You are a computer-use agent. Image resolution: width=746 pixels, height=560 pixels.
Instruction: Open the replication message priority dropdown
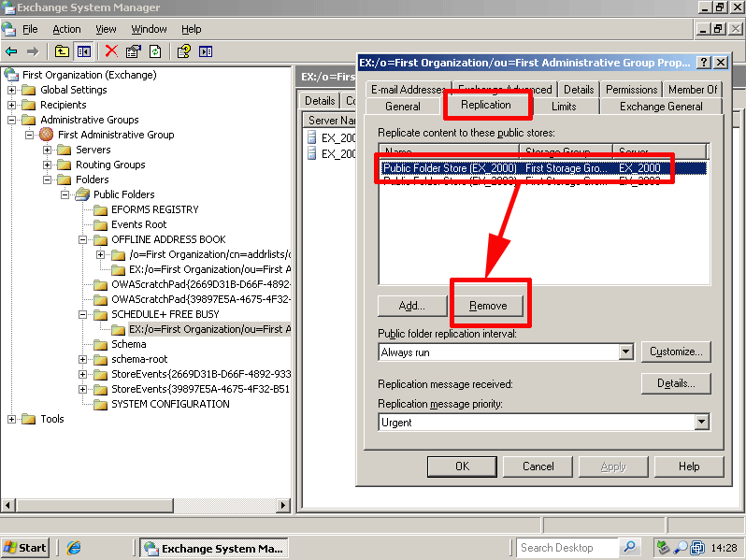tap(702, 422)
